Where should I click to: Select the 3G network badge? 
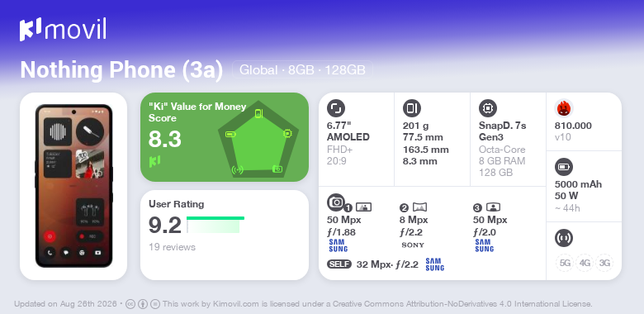[604, 263]
